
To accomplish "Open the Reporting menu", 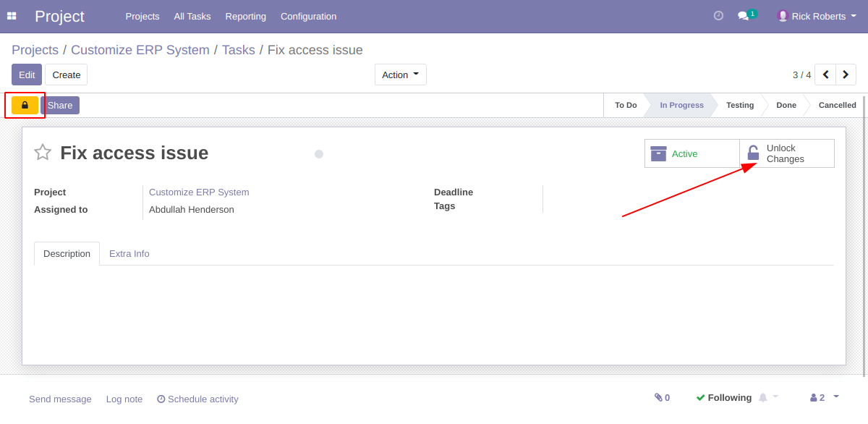I will click(x=245, y=16).
